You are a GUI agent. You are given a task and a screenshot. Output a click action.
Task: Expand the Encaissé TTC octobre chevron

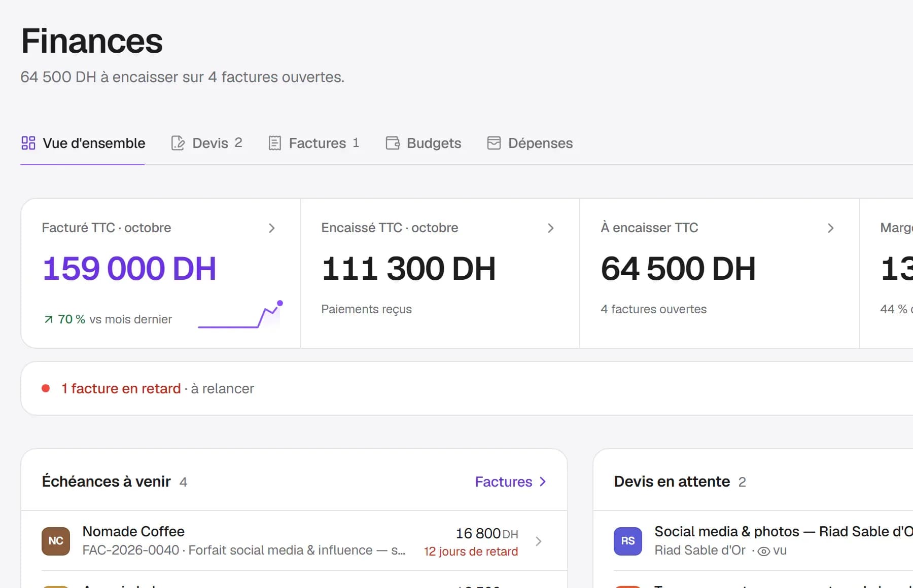551,228
